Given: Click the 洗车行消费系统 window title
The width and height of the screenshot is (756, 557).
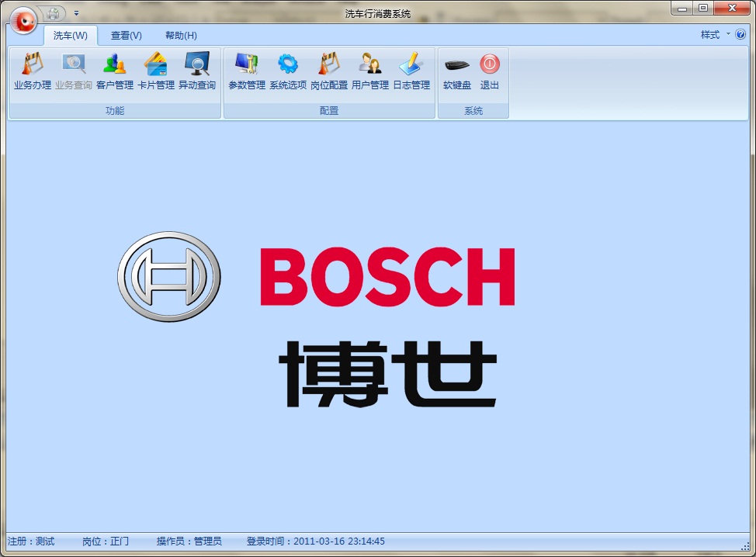Looking at the screenshot, I should [x=377, y=14].
